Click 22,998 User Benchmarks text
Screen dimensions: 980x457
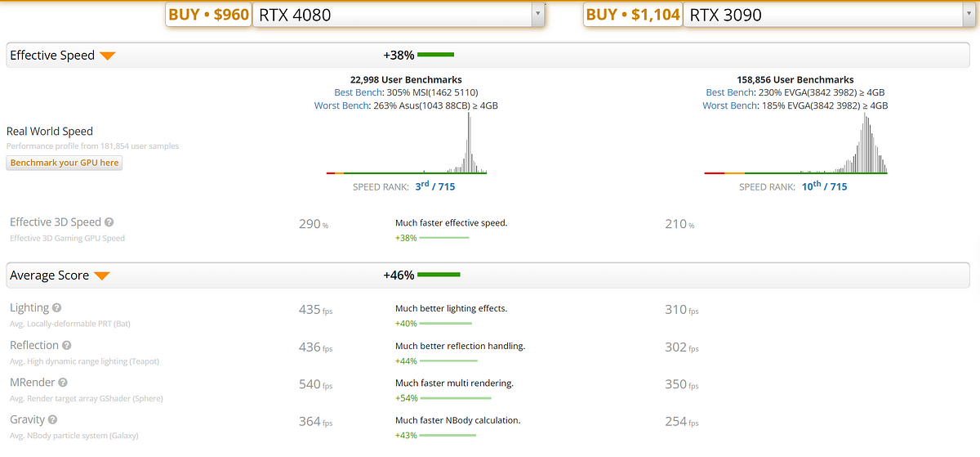click(x=406, y=80)
